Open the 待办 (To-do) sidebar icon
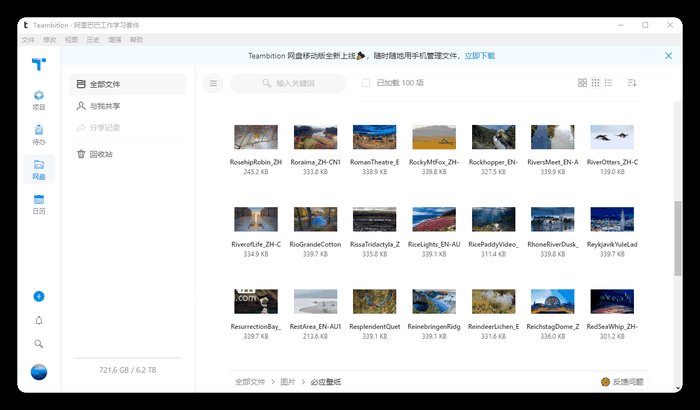 (39, 135)
